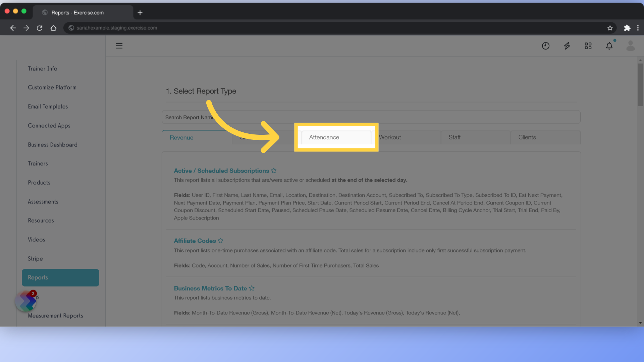644x362 pixels.
Task: Click the notifications bell icon
Action: 609,46
